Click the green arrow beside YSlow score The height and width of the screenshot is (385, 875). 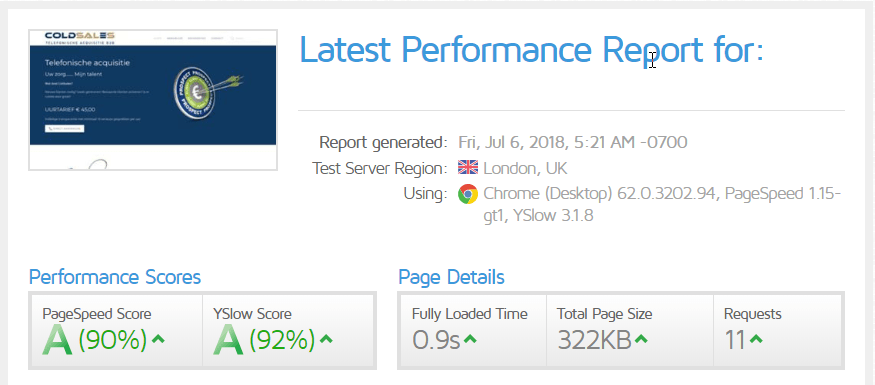(x=326, y=338)
